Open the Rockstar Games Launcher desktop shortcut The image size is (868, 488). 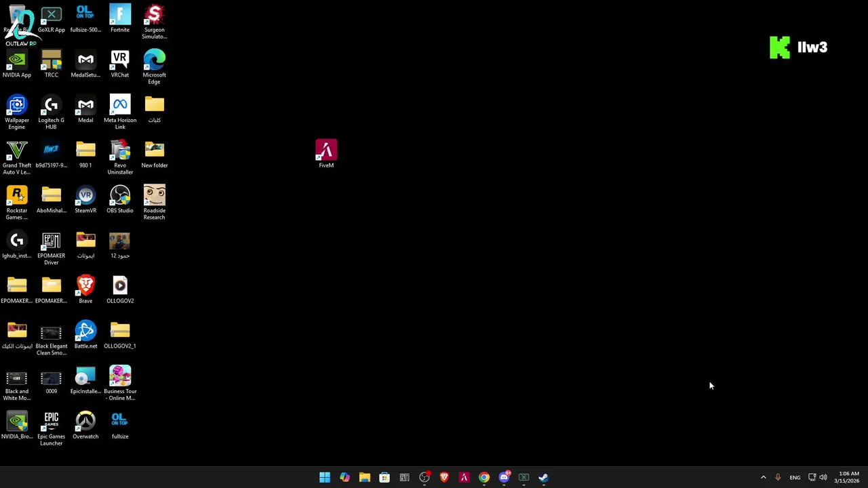tap(17, 203)
